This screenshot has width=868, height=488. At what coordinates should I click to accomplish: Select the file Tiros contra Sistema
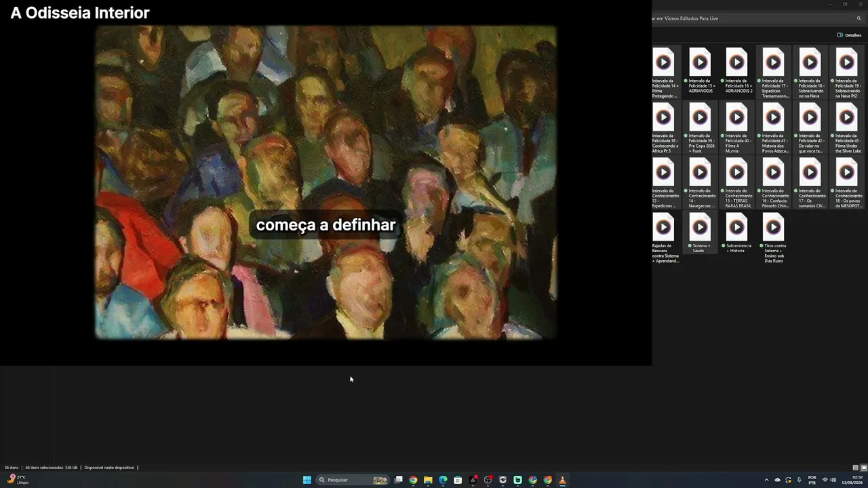[x=774, y=239]
